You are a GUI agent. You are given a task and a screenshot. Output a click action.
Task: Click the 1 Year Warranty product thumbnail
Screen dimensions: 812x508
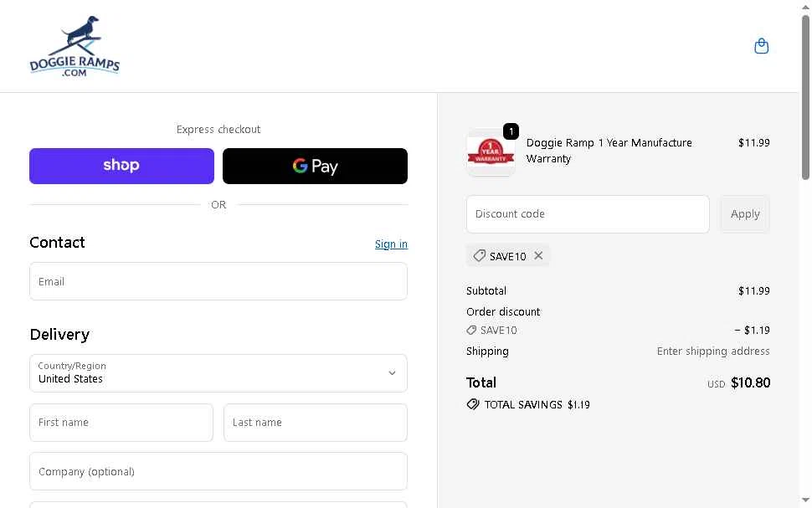(x=491, y=152)
